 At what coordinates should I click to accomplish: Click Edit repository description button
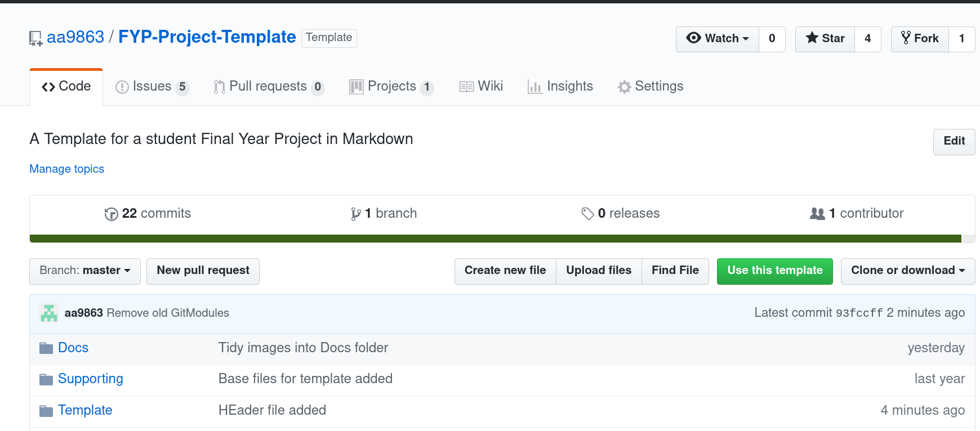[x=954, y=142]
